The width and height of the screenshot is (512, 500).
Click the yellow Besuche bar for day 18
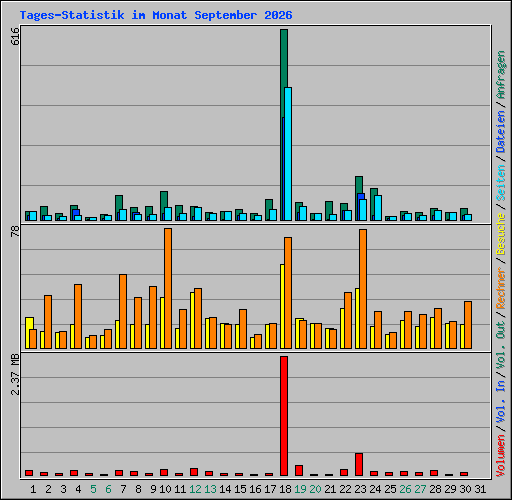click(282, 306)
